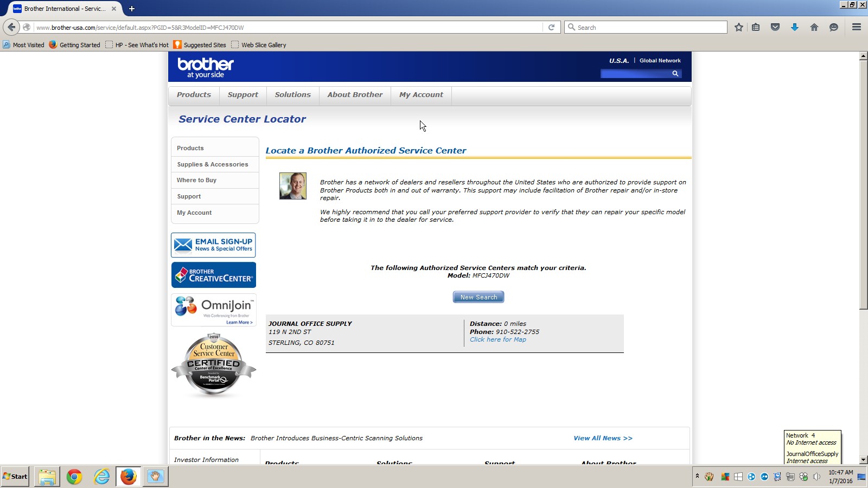Image resolution: width=868 pixels, height=488 pixels.
Task: Click the JOURNAL OFFICE SUPPLY result name
Action: coord(310,324)
